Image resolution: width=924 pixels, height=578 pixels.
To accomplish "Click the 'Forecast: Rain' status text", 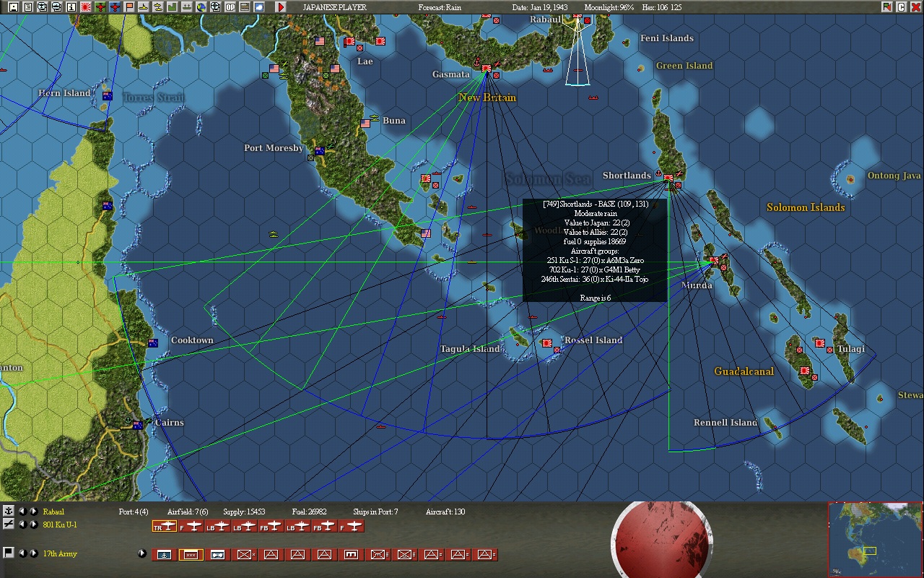I will click(x=440, y=7).
